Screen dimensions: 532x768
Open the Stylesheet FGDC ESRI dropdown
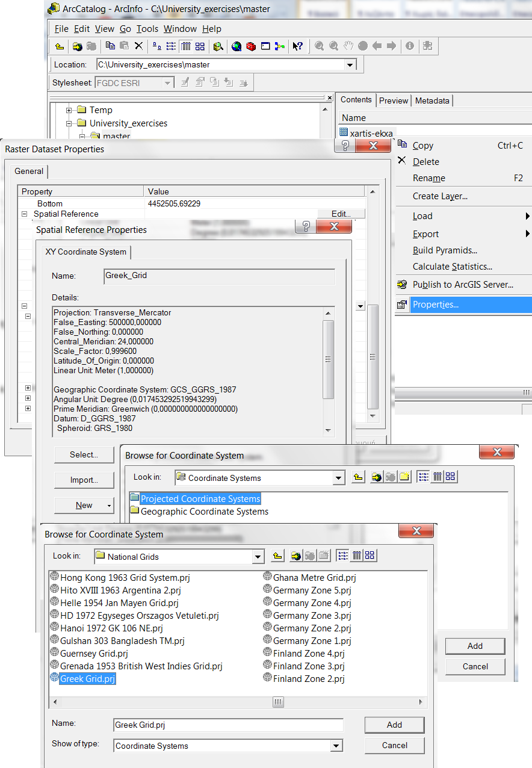(169, 83)
